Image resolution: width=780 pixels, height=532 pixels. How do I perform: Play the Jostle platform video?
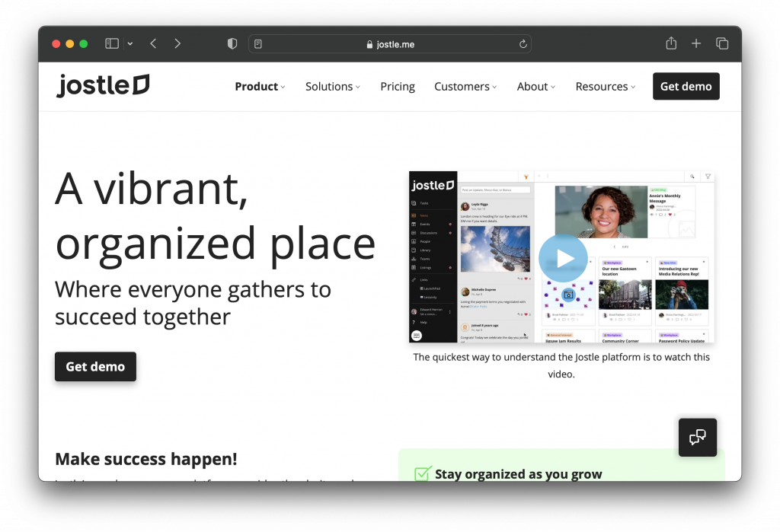point(563,258)
